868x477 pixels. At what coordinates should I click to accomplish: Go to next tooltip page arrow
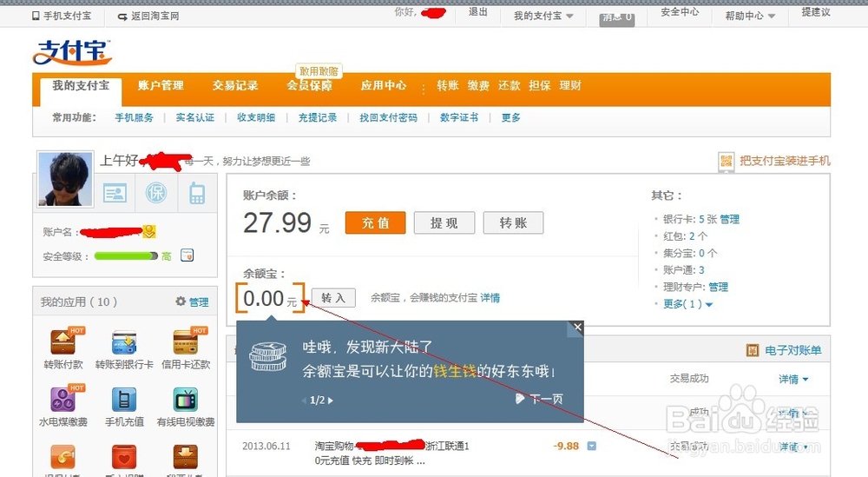(331, 401)
